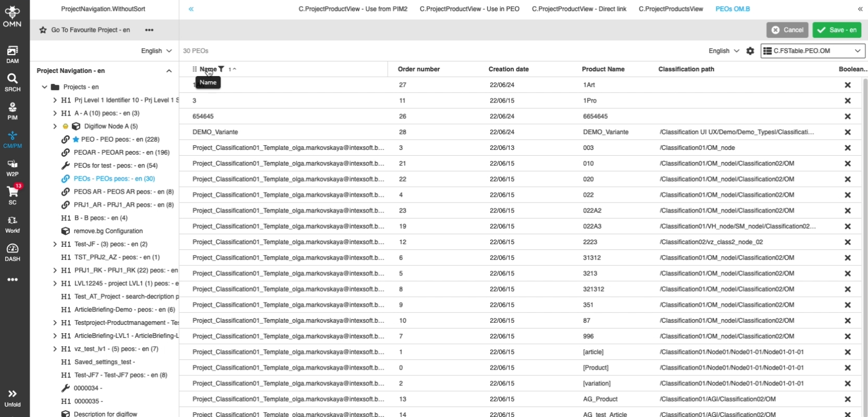Click the Name column filter icon
This screenshot has height=417, width=868.
[221, 69]
